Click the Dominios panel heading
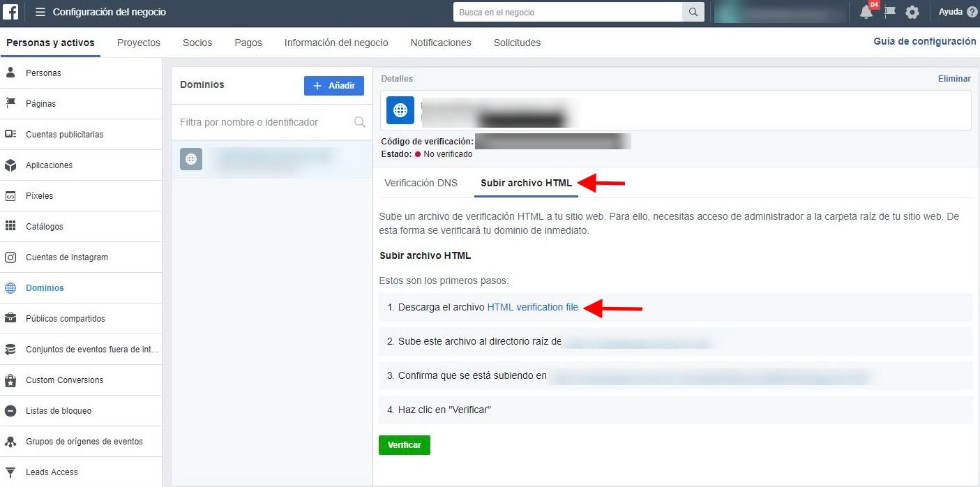The height and width of the screenshot is (487, 980). pyautogui.click(x=202, y=84)
